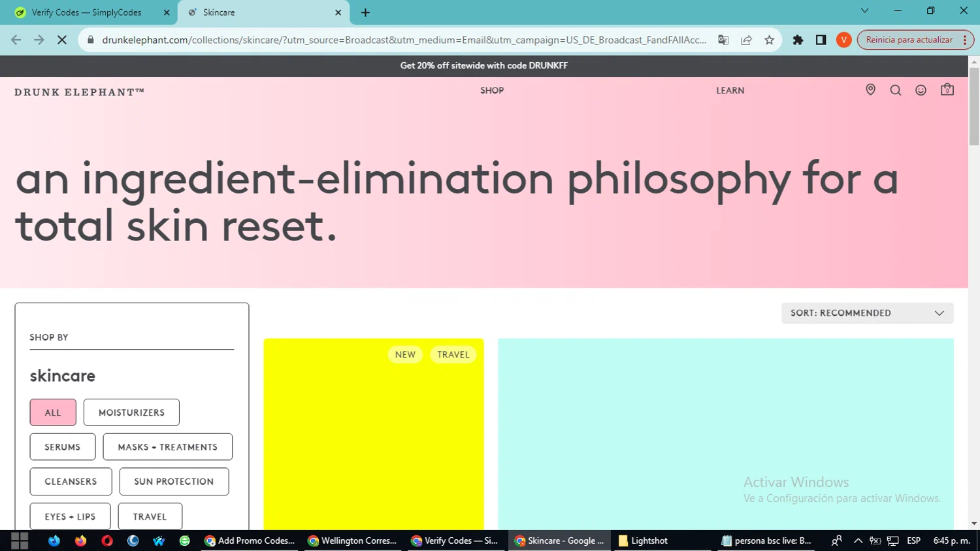
Task: Open the Extensions puzzle menu
Action: pyautogui.click(x=798, y=40)
